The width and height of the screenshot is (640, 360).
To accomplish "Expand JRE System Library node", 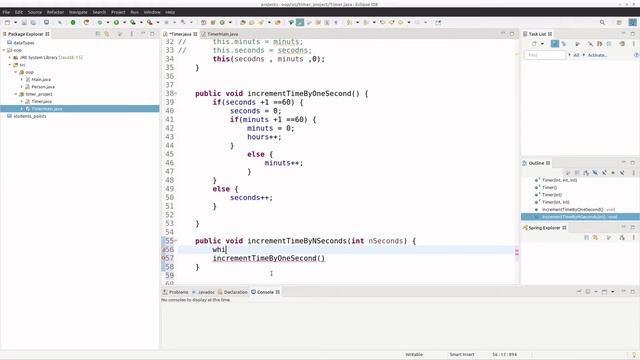I will tap(10, 58).
